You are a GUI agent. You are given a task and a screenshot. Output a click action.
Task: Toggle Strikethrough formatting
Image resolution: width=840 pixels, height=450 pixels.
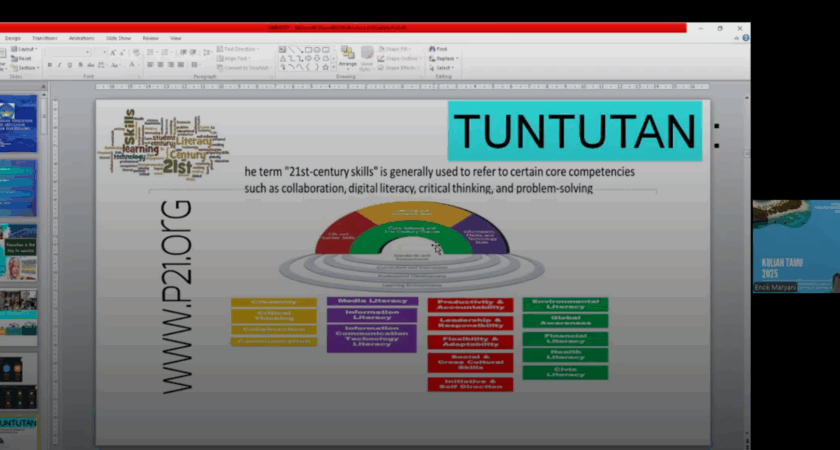90,64
